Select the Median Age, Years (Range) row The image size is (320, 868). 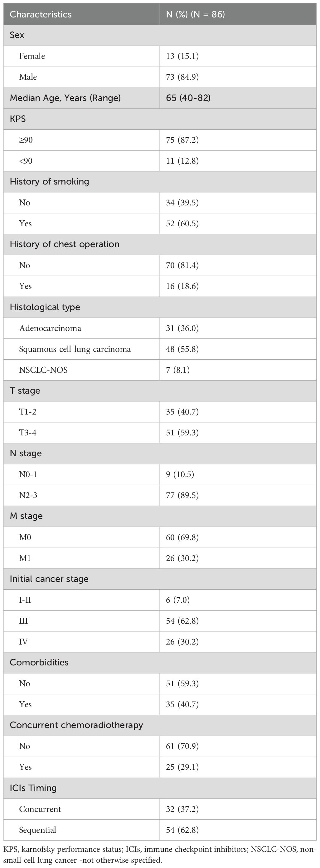click(160, 98)
